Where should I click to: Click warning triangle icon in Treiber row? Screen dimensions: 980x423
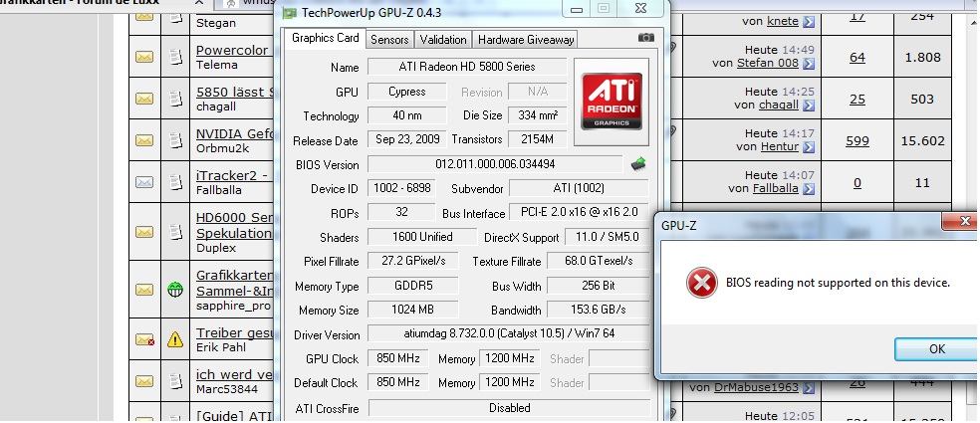[x=175, y=339]
